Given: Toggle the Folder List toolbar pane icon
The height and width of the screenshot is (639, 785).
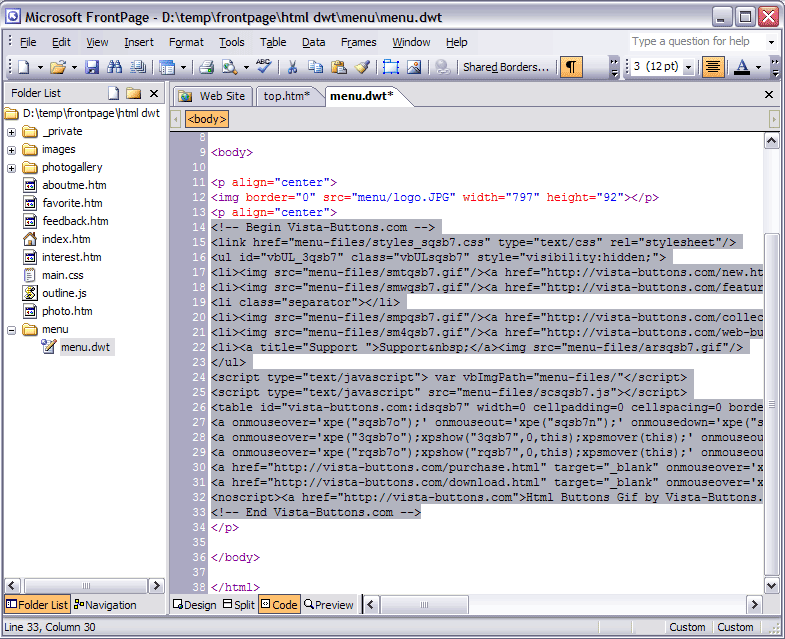Looking at the screenshot, I should (167, 67).
